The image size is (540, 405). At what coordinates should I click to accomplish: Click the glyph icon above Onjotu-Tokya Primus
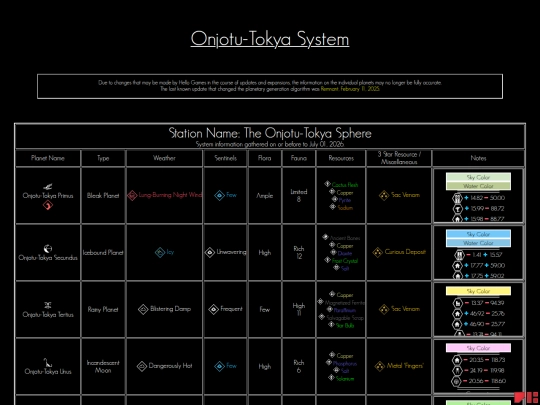[x=48, y=187]
